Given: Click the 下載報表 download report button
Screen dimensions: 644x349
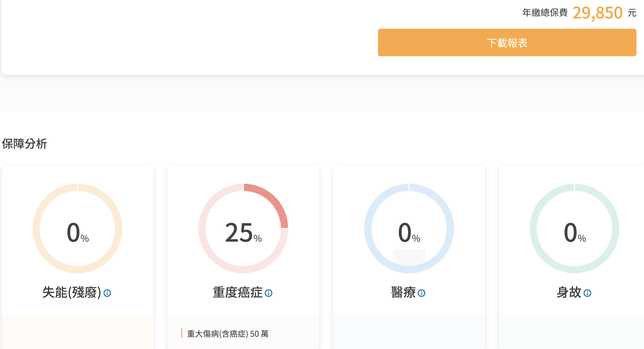Looking at the screenshot, I should [507, 42].
